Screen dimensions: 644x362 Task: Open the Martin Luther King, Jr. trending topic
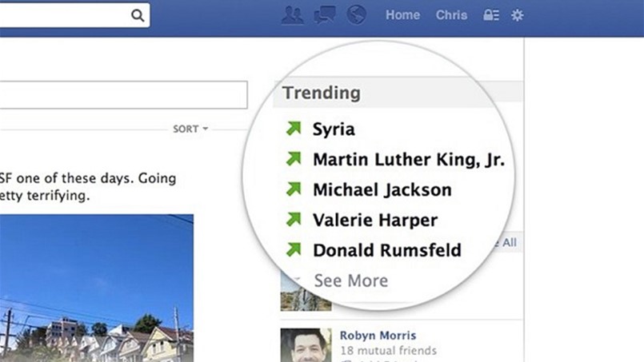[408, 159]
